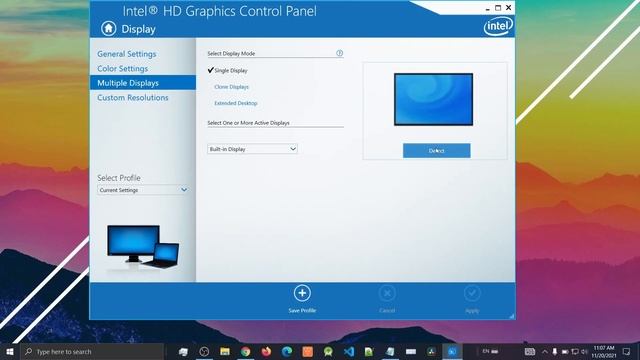Image resolution: width=640 pixels, height=360 pixels.
Task: Open File Explorer from taskbar
Action: [x=225, y=351]
